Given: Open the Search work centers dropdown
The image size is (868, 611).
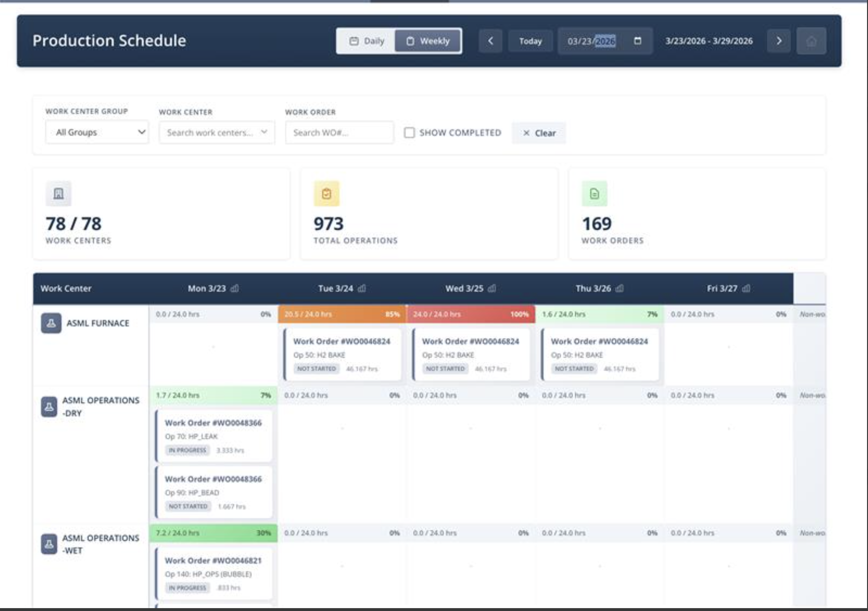Looking at the screenshot, I should point(217,133).
